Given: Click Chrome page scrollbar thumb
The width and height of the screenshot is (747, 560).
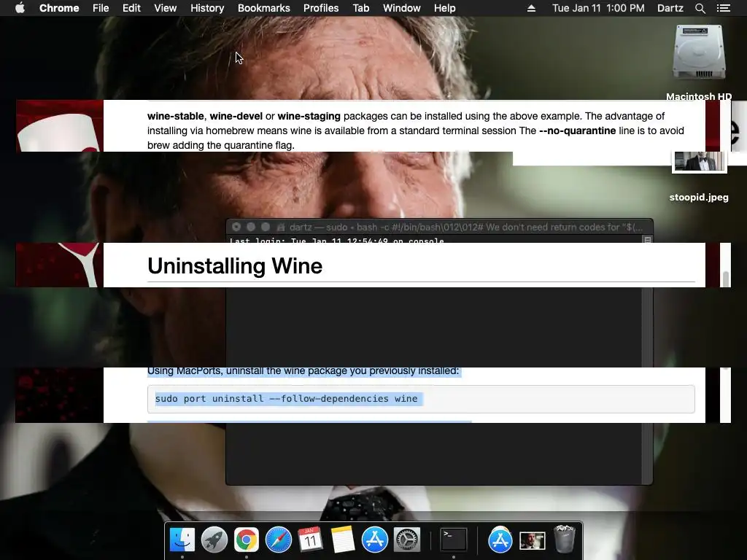Looking at the screenshot, I should [726, 279].
